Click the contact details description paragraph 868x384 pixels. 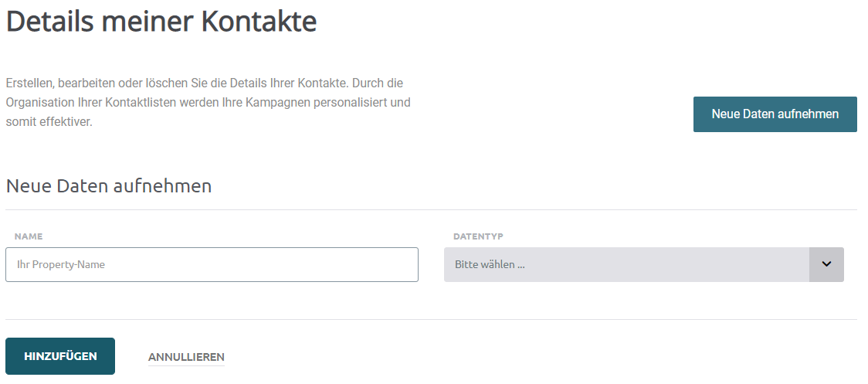tap(209, 103)
